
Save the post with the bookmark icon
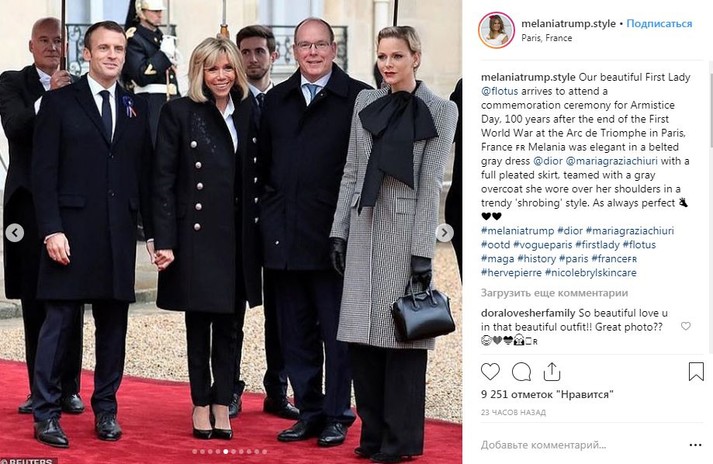tap(696, 372)
